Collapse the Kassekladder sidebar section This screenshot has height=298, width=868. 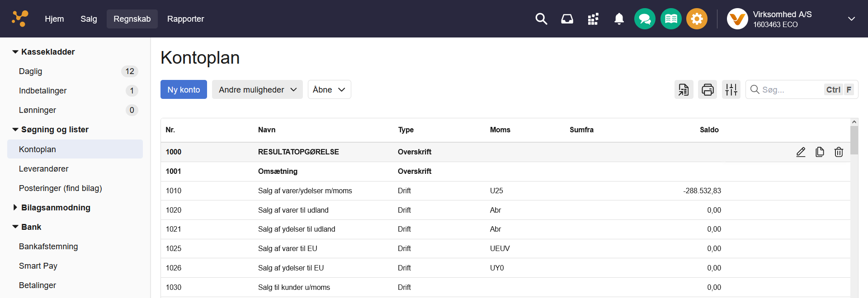47,52
